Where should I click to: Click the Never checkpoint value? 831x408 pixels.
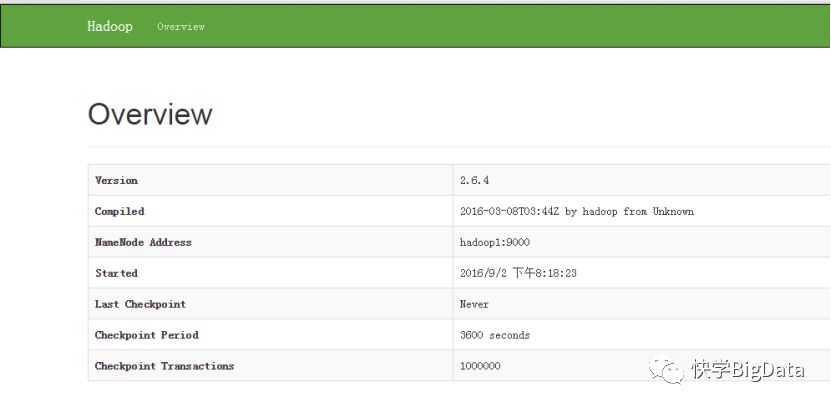(x=474, y=304)
